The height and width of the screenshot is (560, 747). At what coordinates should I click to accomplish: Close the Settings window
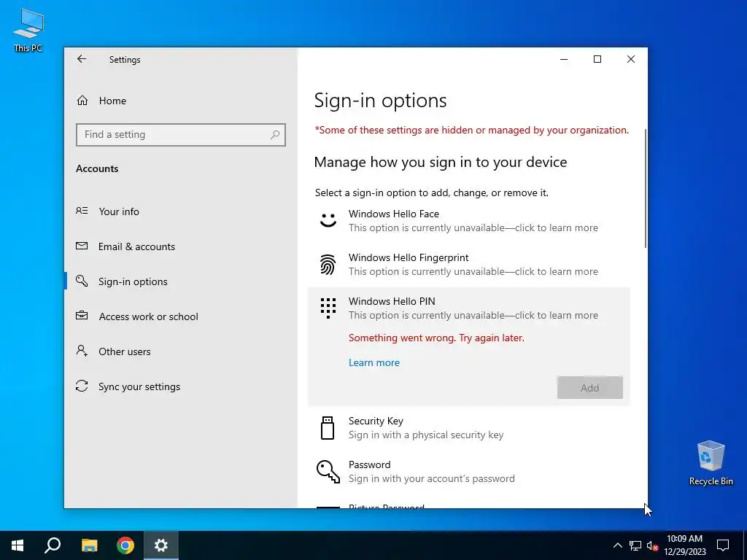pos(631,59)
